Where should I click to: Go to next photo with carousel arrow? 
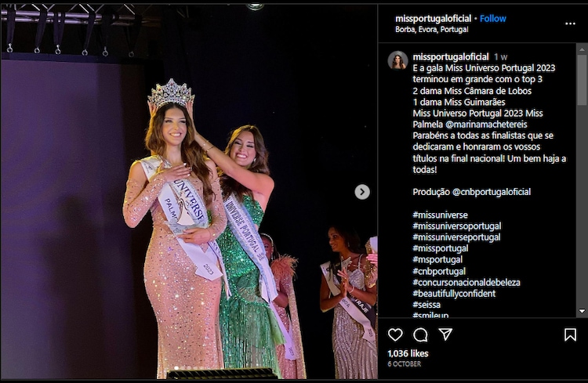pos(362,192)
